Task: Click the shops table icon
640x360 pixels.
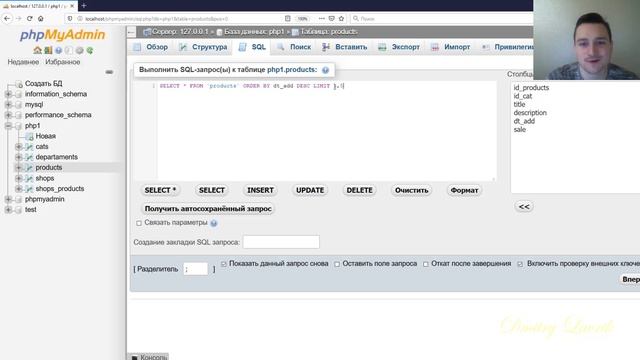Action: (x=29, y=178)
